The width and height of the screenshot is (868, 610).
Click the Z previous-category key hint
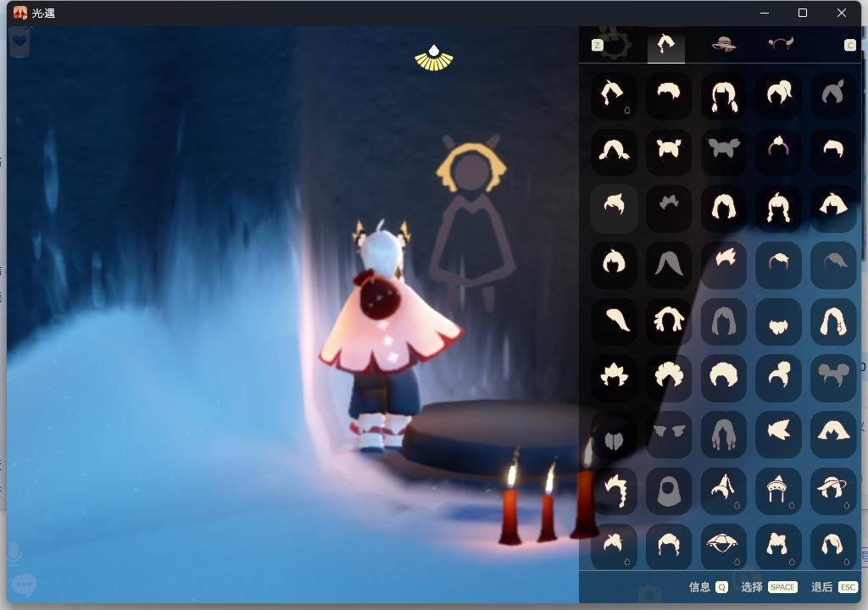pos(598,45)
